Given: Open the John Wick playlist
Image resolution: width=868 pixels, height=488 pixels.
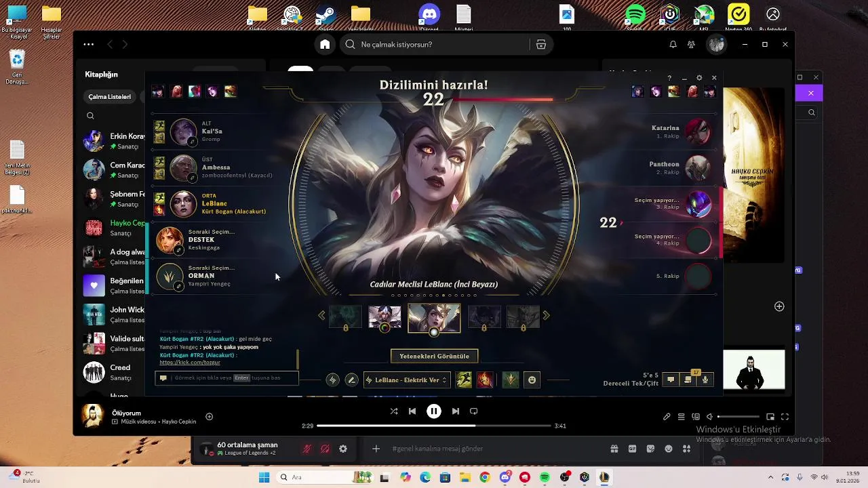Looking at the screenshot, I should pyautogui.click(x=114, y=314).
